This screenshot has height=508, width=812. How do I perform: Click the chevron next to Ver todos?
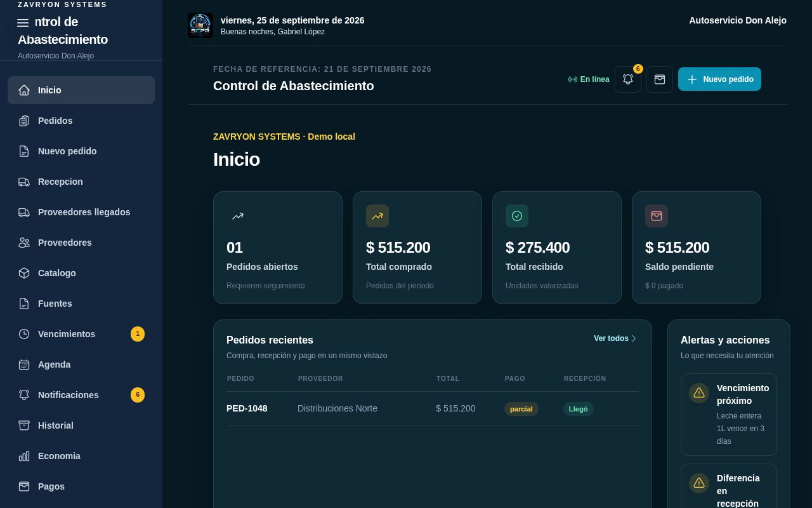[633, 338]
